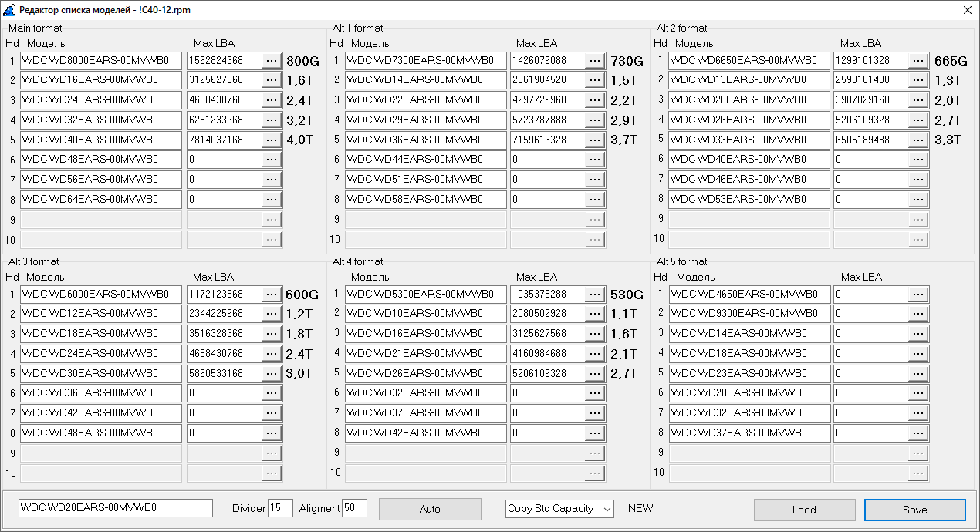Click the Load button

coord(804,510)
